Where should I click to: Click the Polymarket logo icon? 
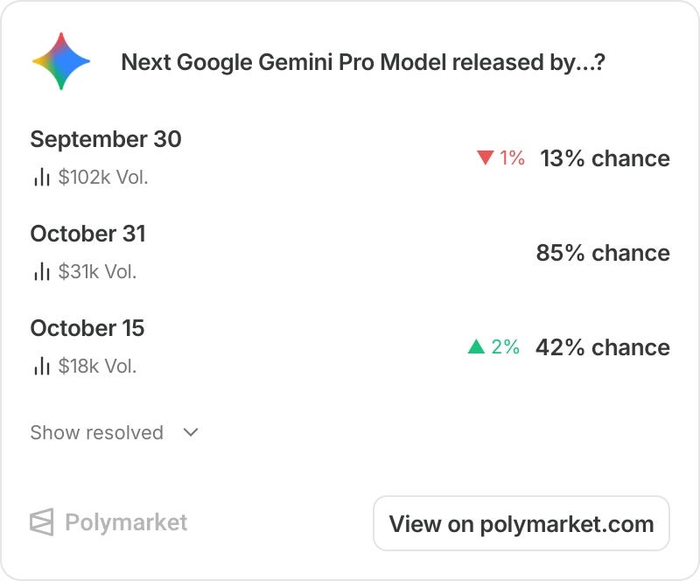coord(41,521)
